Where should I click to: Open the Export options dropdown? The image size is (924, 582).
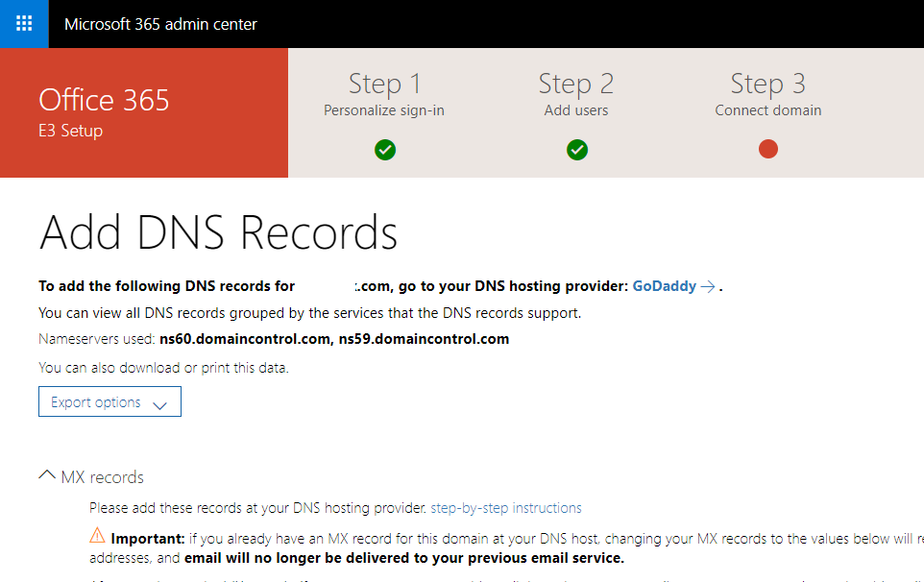pos(109,401)
